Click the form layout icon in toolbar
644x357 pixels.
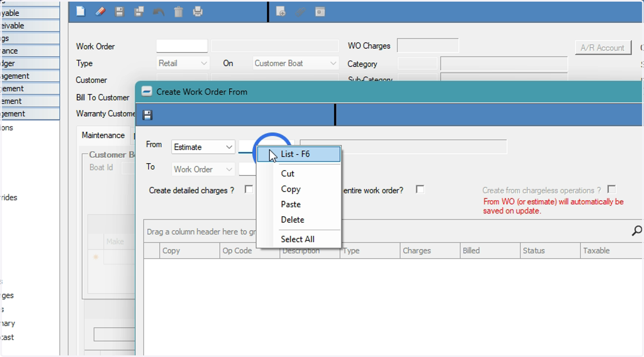tap(320, 11)
